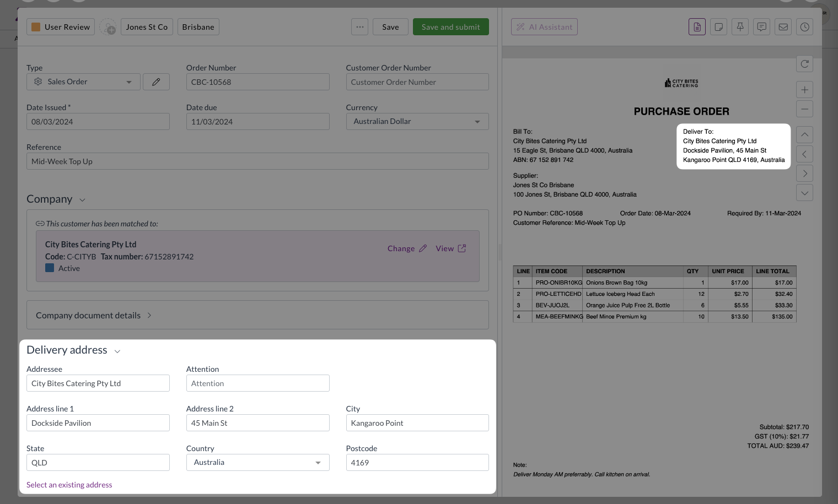
Task: Rotate the document preview with refresh icon
Action: (x=804, y=64)
